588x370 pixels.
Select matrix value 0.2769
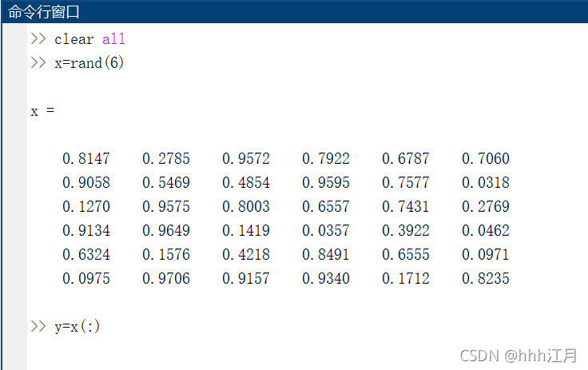pyautogui.click(x=486, y=206)
